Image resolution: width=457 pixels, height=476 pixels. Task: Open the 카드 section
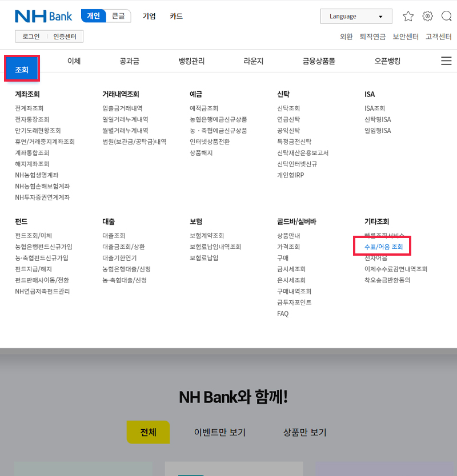177,16
